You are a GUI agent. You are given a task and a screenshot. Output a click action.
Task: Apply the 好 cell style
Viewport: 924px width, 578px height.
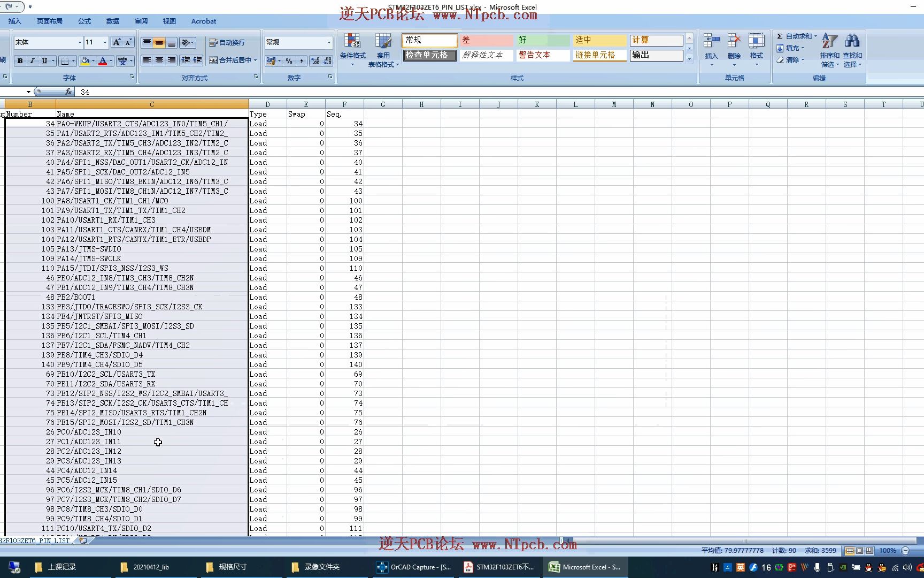(543, 40)
